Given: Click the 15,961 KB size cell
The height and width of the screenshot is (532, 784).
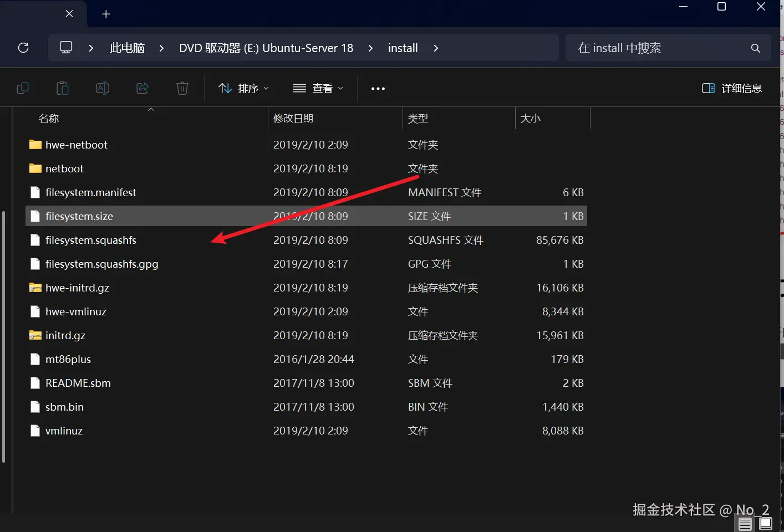Looking at the screenshot, I should pyautogui.click(x=560, y=335).
